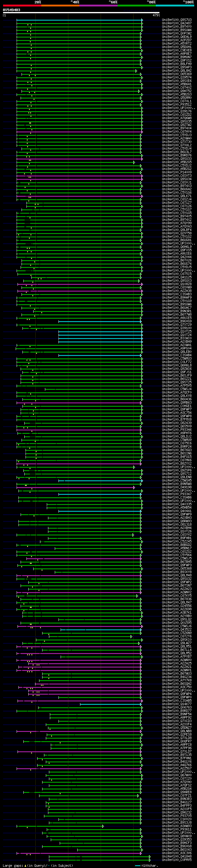197x868 pixels.
Task: Click short green bar of UniRef100_A3AW93
Action: pos(60,826)
